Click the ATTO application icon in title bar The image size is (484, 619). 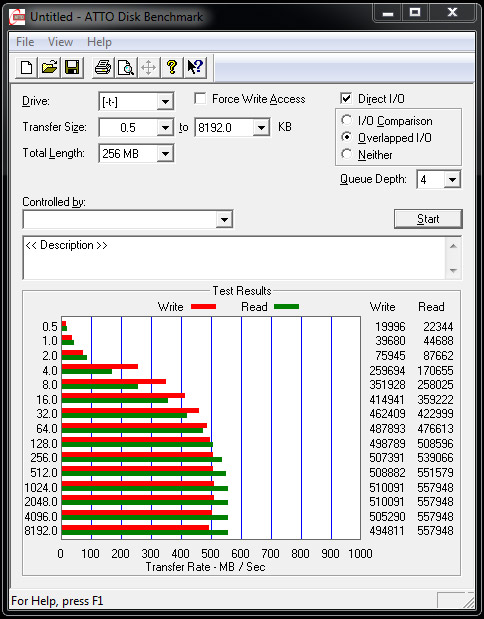click(x=18, y=17)
